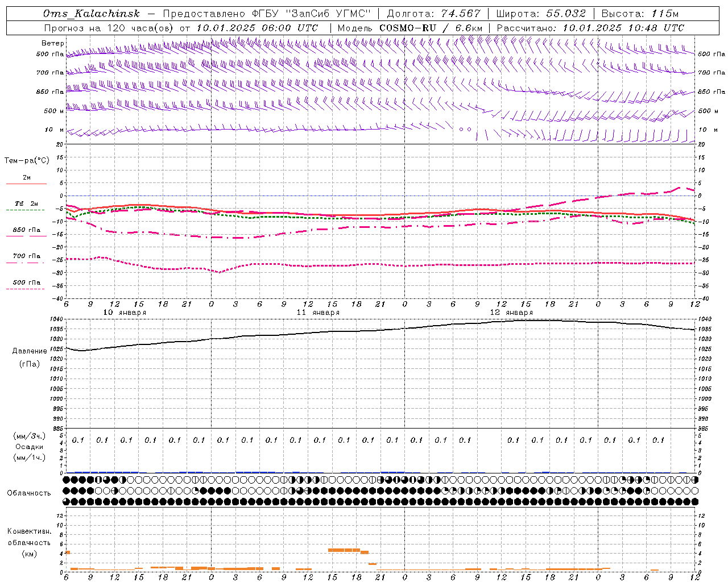
Task: Select '850 гПа' in the temperature legend
Action: 27,230
